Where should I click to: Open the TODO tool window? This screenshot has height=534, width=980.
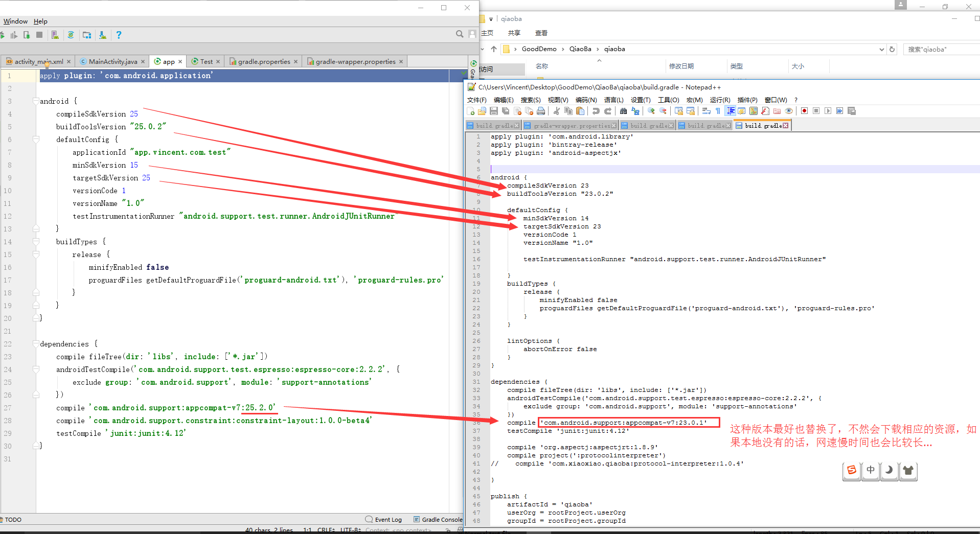[11, 520]
